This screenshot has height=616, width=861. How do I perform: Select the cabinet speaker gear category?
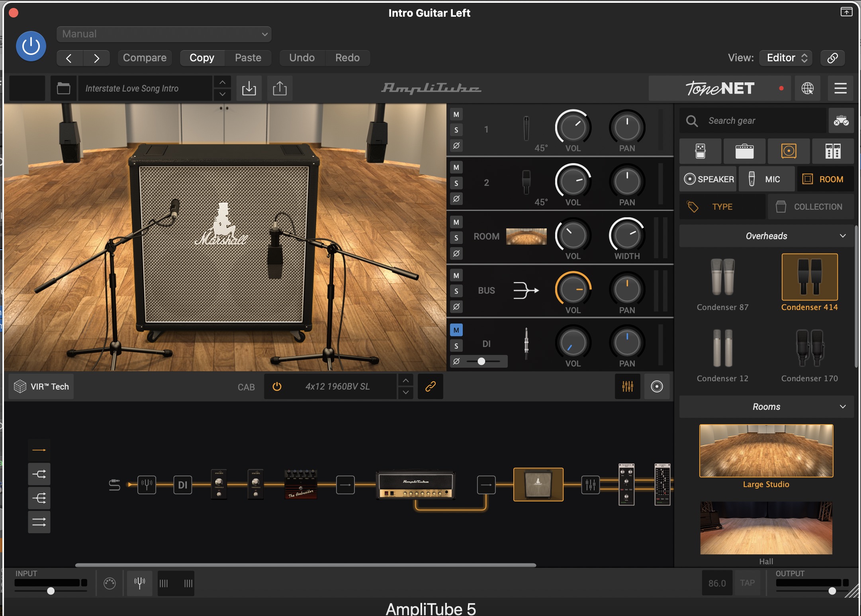[x=789, y=151]
